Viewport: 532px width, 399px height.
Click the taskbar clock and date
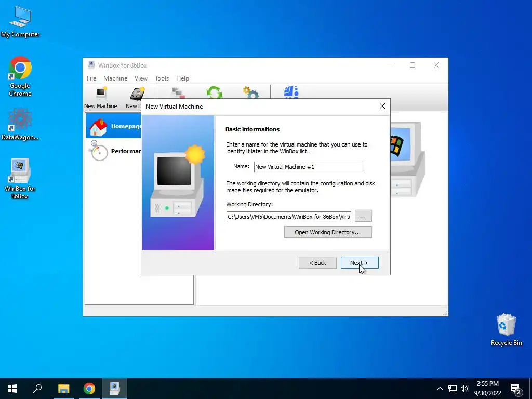[x=487, y=389]
